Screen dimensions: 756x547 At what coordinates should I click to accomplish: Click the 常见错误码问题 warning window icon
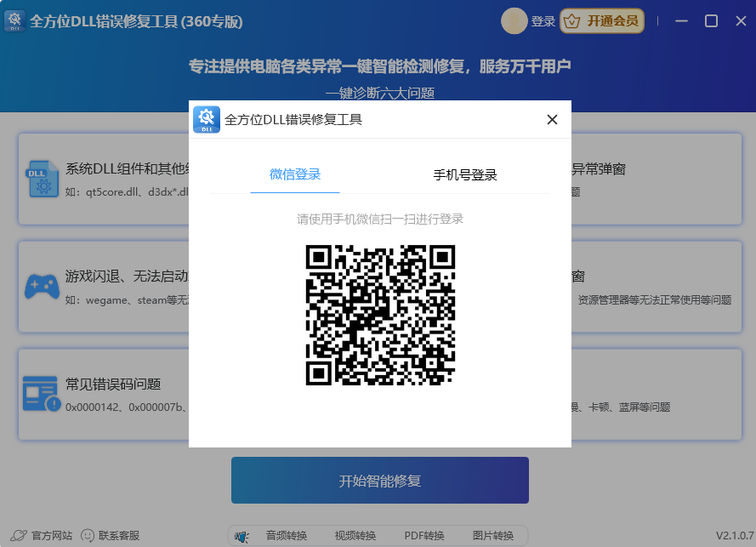pyautogui.click(x=41, y=393)
